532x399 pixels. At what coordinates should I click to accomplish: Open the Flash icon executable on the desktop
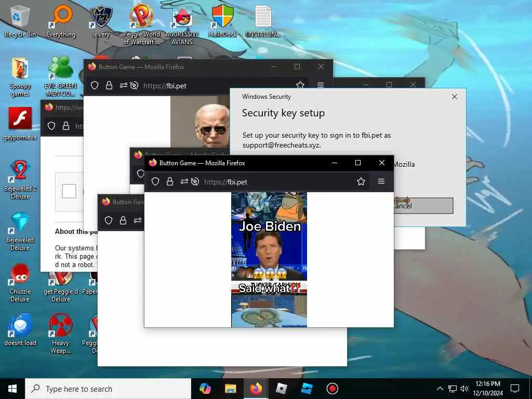[x=20, y=124]
